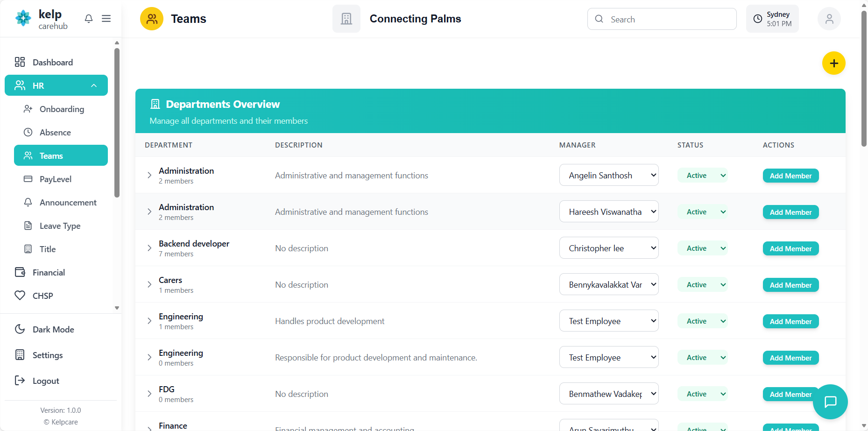The width and height of the screenshot is (868, 431).
Task: Expand the Carers department row
Action: tap(149, 285)
